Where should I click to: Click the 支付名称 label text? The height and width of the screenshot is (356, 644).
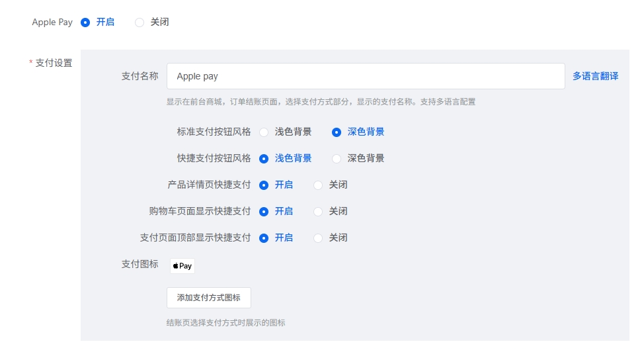140,76
